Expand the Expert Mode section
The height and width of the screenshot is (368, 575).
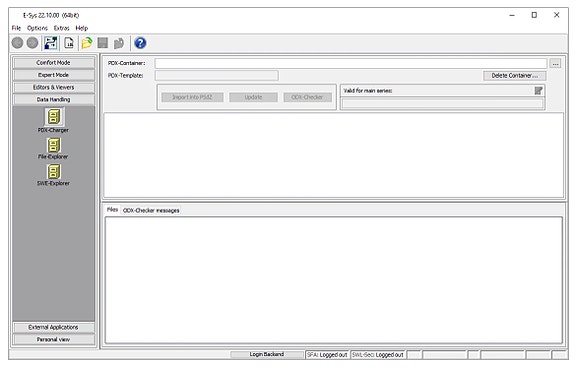[54, 75]
